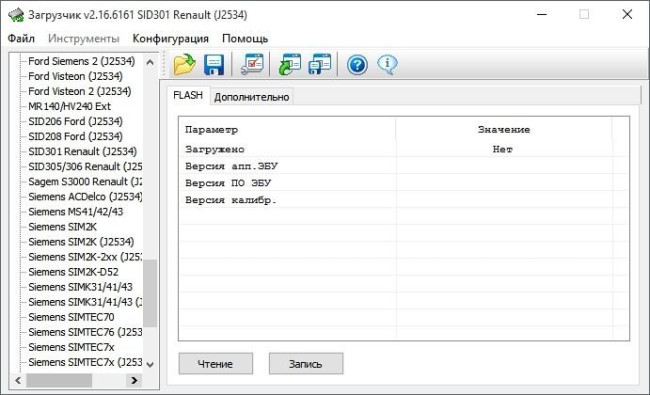
Task: Select Ford Siemens 2 (J2534) in list
Action: click(82, 61)
